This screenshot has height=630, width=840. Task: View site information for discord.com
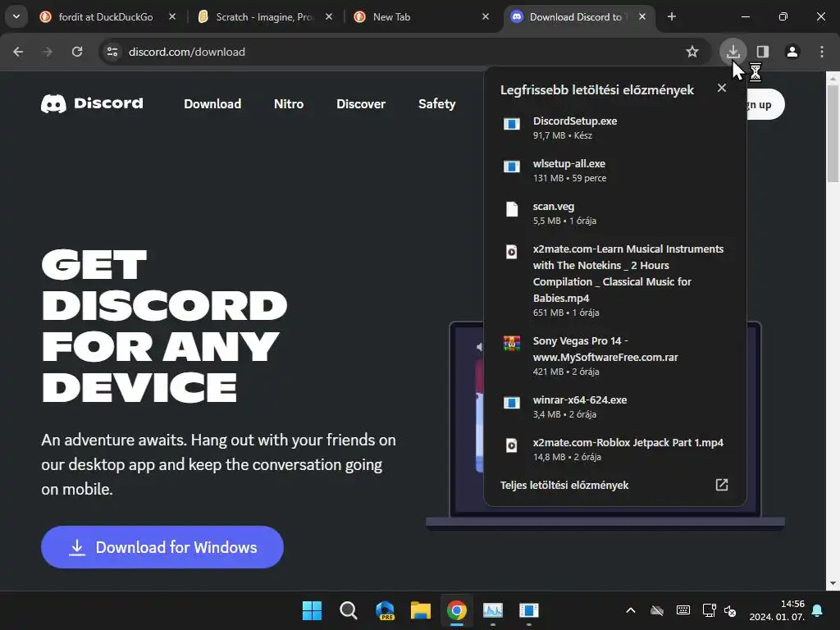point(112,52)
